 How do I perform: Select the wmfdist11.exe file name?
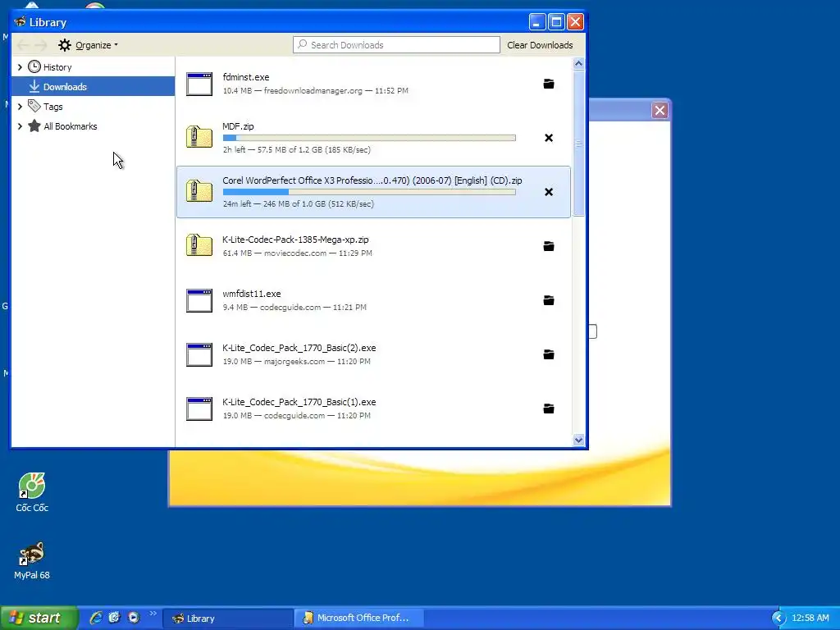[x=251, y=294]
